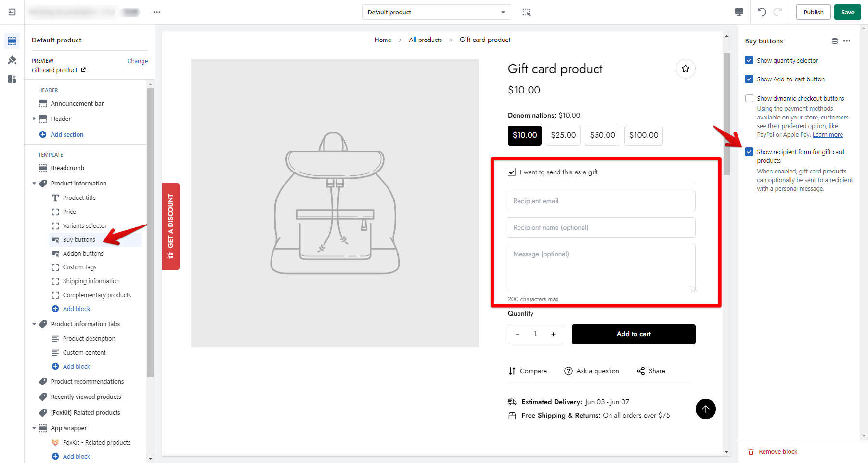Screen dimensions: 868x463
Task: Click the Recipient email field
Action: pyautogui.click(x=601, y=201)
